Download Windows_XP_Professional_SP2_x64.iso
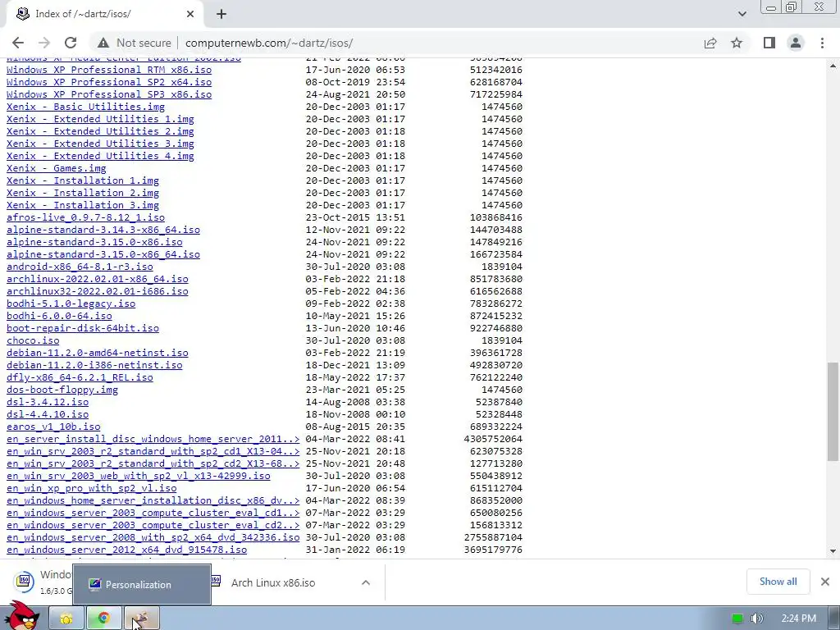The image size is (840, 630). click(x=109, y=82)
